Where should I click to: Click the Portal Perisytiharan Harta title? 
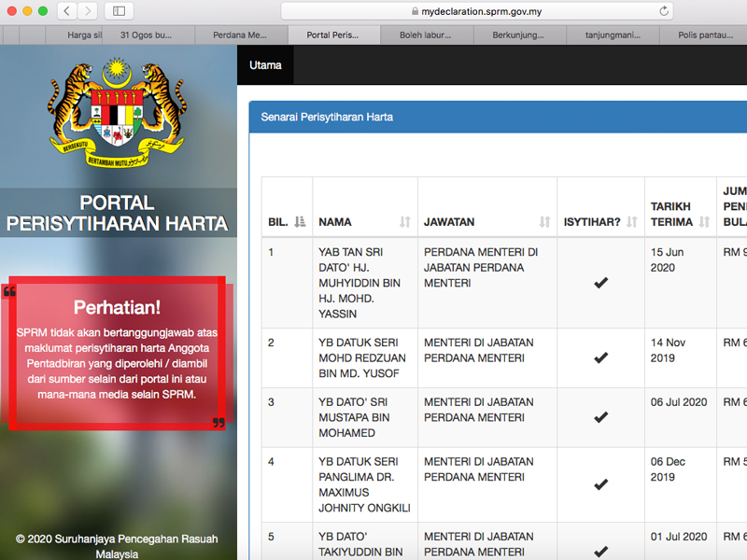point(118,214)
